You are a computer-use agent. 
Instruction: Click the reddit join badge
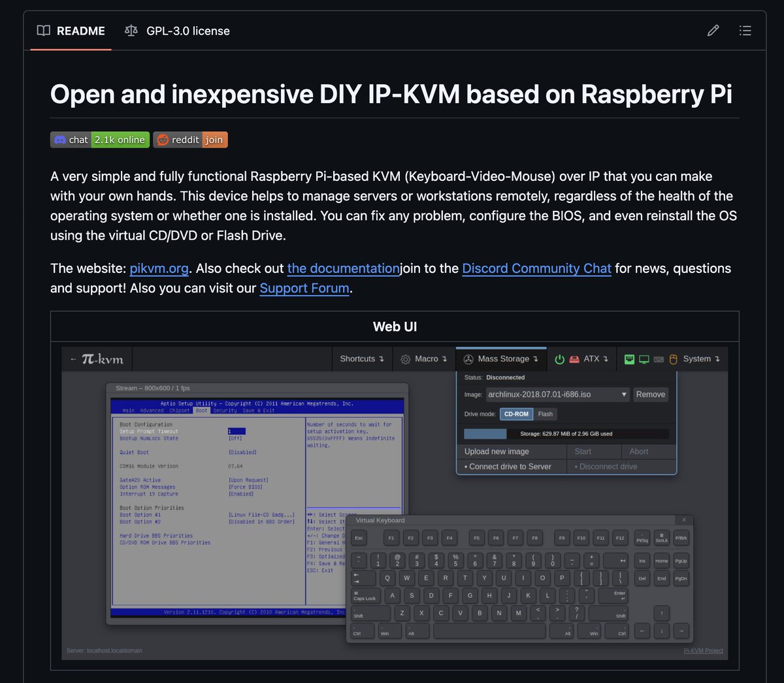point(191,140)
